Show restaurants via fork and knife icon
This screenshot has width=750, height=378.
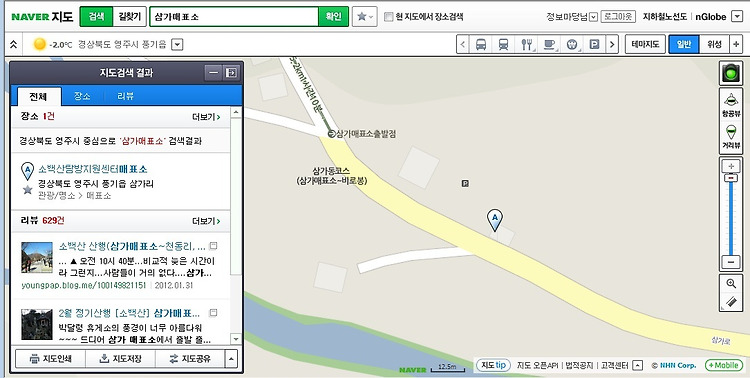pyautogui.click(x=527, y=44)
